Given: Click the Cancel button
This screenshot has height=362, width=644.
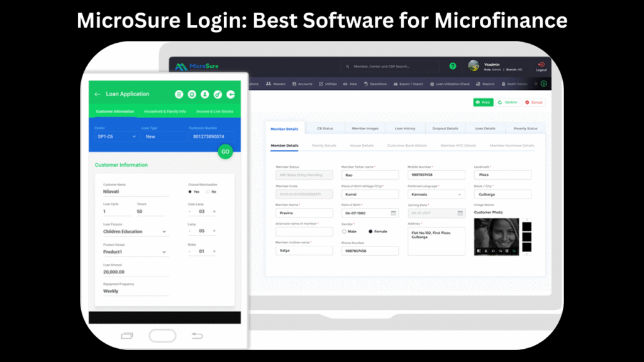Looking at the screenshot, I should pos(534,102).
